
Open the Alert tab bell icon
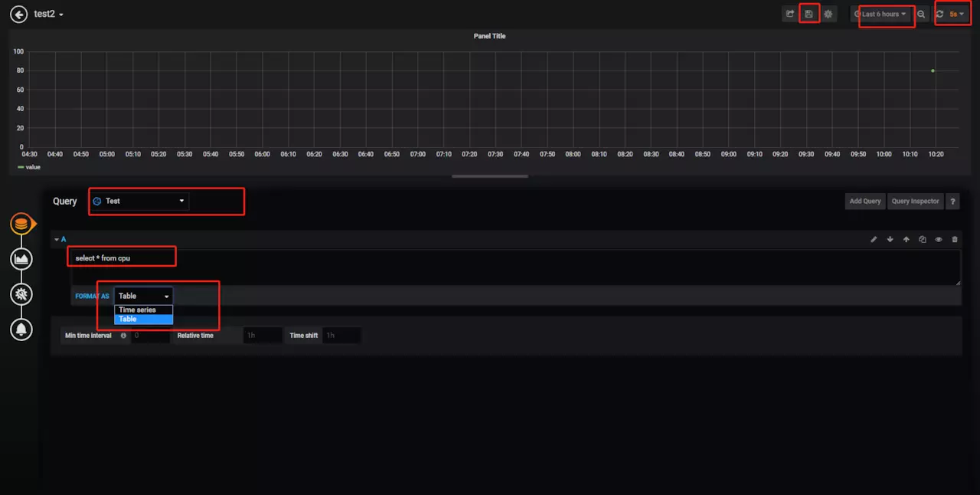pos(21,329)
